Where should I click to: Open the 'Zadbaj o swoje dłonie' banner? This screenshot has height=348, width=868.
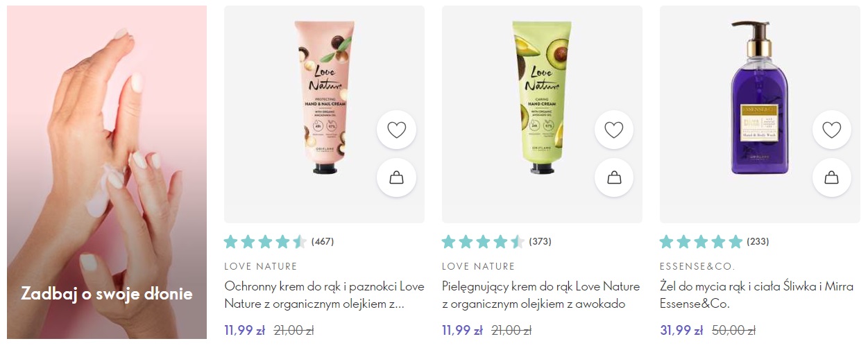[x=107, y=173]
